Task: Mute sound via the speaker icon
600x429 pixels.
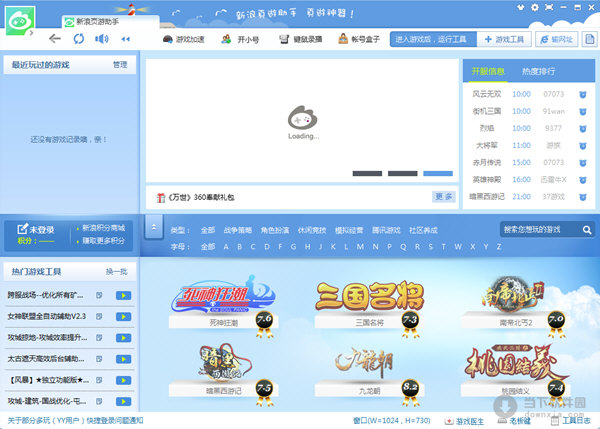Action: coord(101,39)
